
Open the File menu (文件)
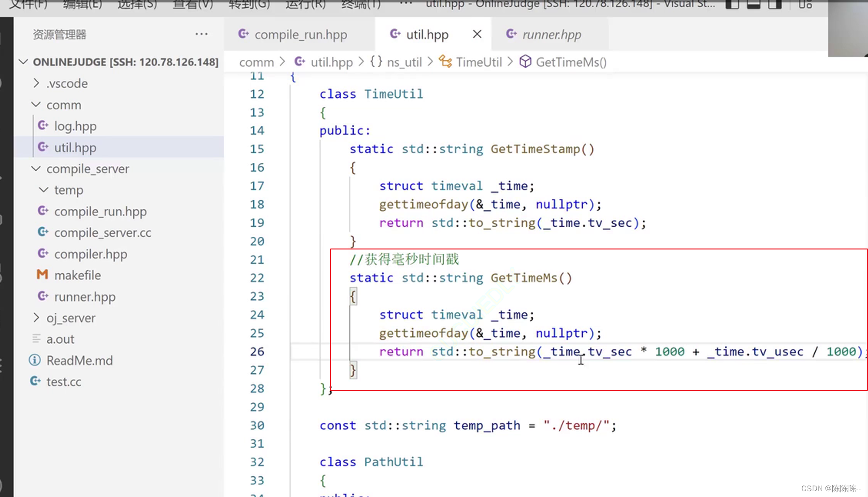pyautogui.click(x=28, y=4)
